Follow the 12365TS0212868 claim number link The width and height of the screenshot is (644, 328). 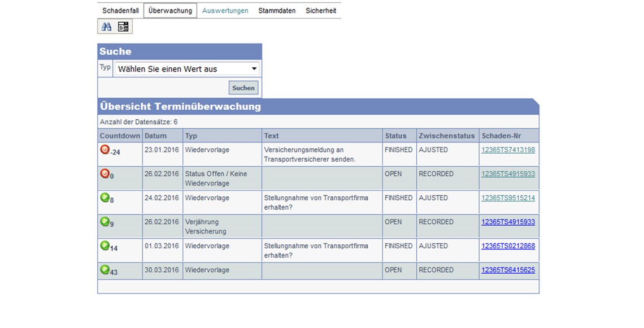508,246
